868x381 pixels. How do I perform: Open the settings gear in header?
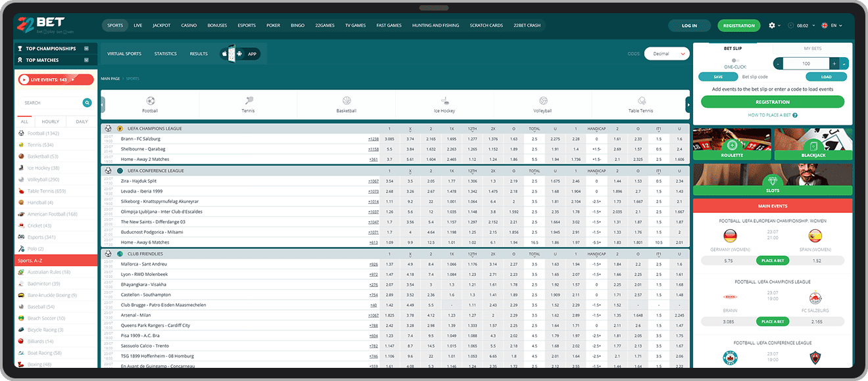[x=772, y=26]
